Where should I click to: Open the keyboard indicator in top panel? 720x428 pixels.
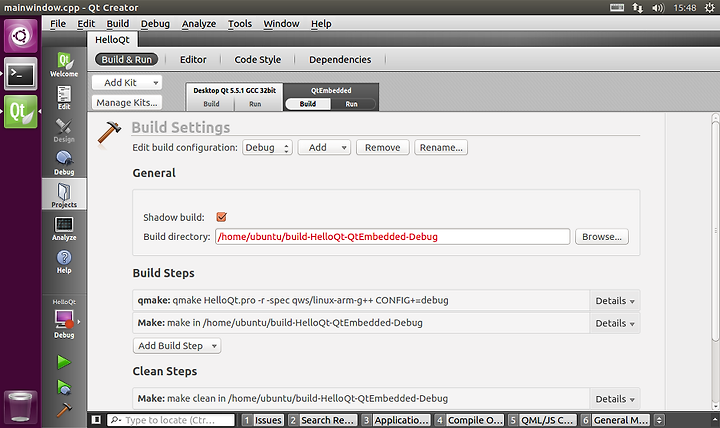[x=616, y=7]
